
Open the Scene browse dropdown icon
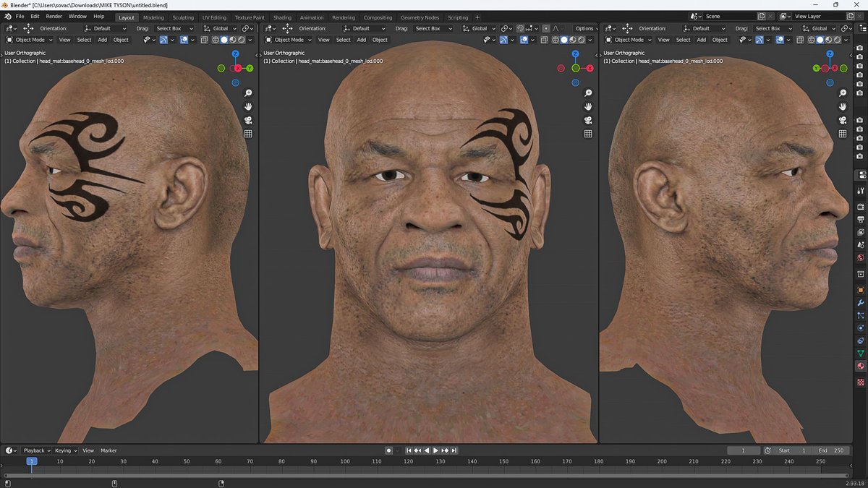tap(695, 16)
